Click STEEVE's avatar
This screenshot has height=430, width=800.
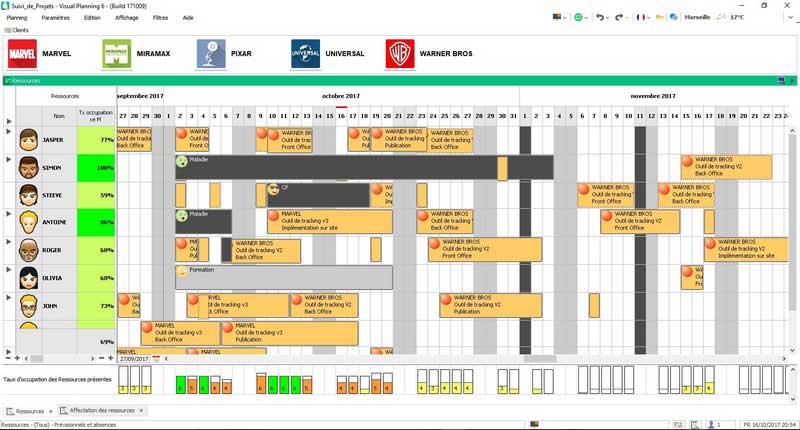(x=29, y=195)
